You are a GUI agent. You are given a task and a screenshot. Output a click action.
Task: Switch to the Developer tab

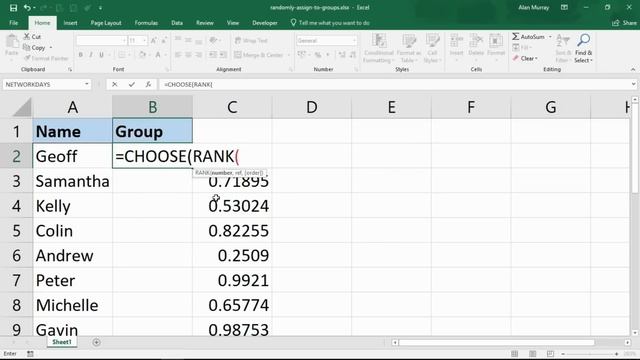coord(264,23)
